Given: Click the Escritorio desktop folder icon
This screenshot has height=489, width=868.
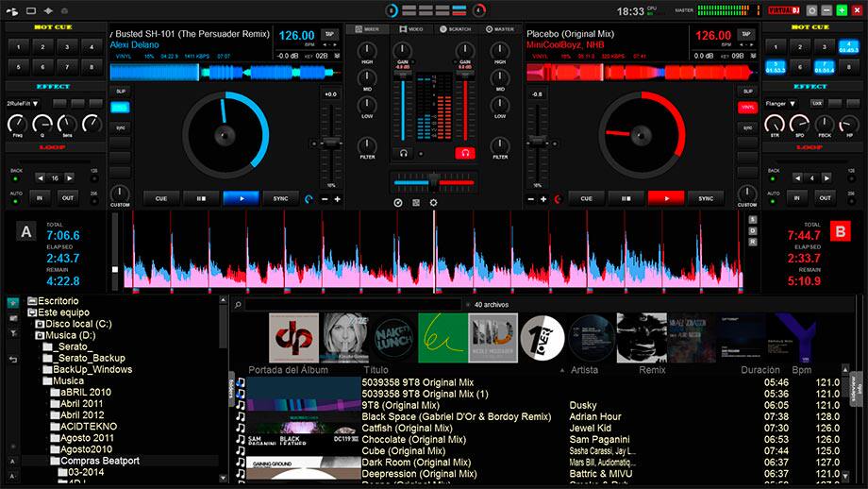Looking at the screenshot, I should [x=32, y=301].
